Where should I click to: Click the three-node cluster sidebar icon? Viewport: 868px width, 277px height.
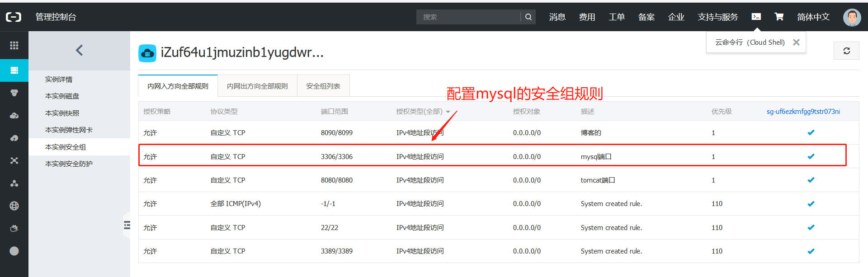pyautogui.click(x=14, y=183)
